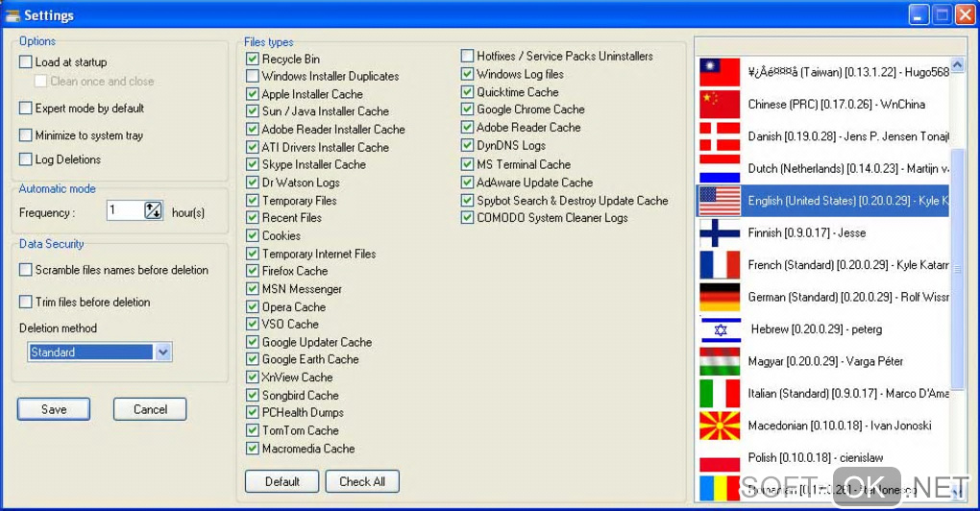The width and height of the screenshot is (980, 511).
Task: Check Windows Installer Duplicates
Action: pyautogui.click(x=253, y=76)
